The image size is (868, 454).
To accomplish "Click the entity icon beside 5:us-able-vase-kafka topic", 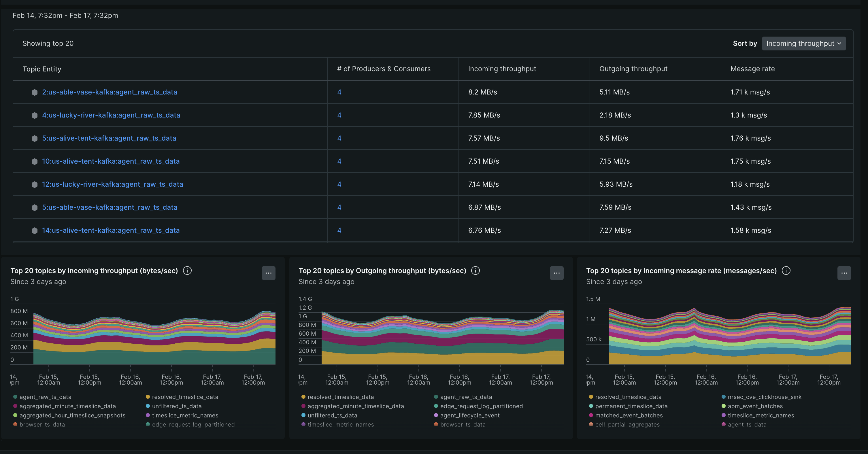I will (35, 207).
